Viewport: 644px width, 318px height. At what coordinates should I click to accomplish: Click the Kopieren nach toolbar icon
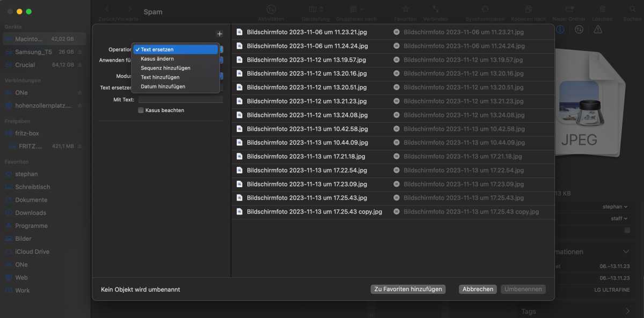(x=529, y=9)
